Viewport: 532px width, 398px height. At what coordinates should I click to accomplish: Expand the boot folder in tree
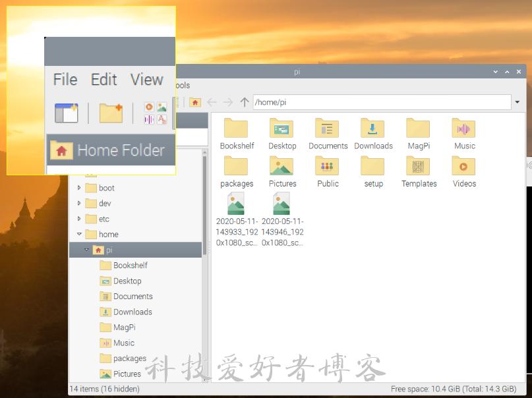(78, 188)
